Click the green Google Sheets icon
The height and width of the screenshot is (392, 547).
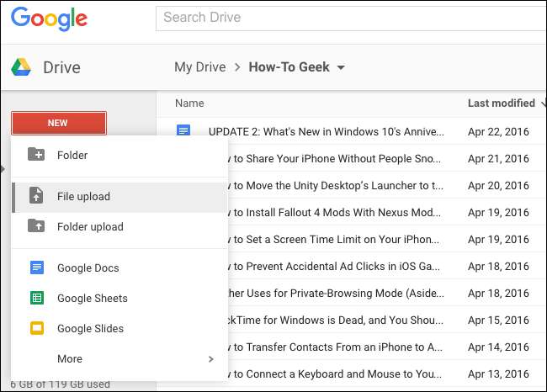[36, 298]
